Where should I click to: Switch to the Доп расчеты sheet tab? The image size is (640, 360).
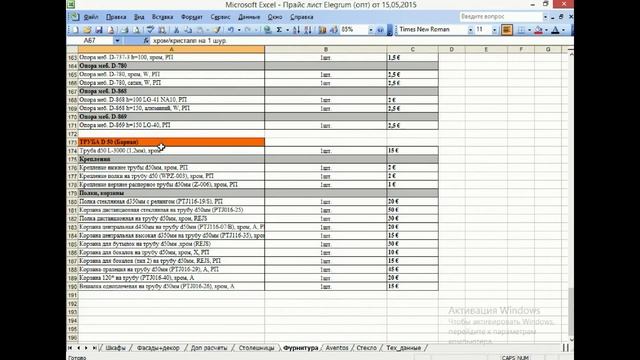pos(209,348)
